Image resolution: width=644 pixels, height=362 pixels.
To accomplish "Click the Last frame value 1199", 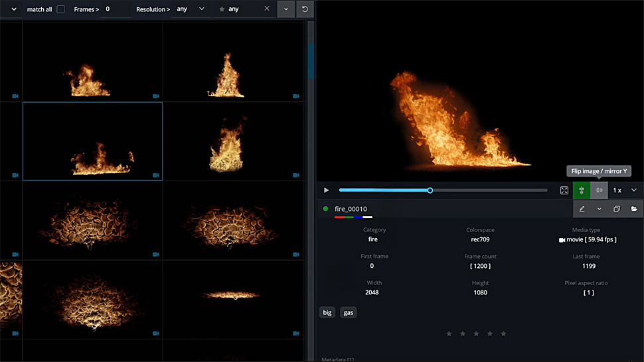I will 588,266.
